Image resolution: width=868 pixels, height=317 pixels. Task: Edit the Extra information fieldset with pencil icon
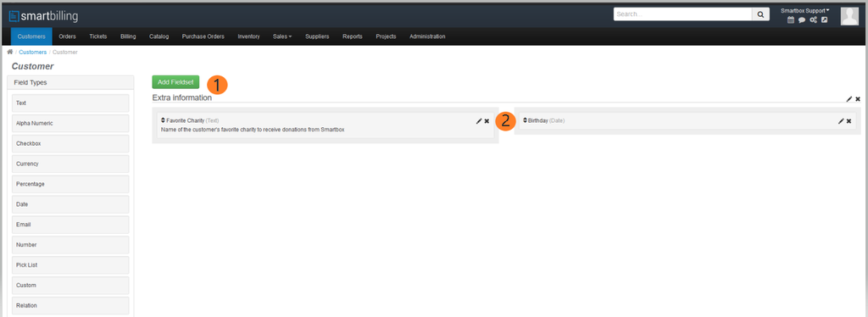[x=849, y=99]
